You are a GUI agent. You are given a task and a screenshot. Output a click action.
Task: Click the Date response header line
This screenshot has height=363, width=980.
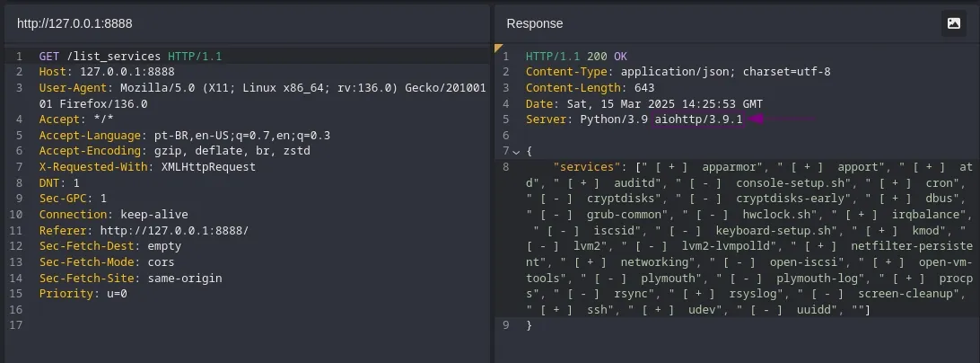644,104
